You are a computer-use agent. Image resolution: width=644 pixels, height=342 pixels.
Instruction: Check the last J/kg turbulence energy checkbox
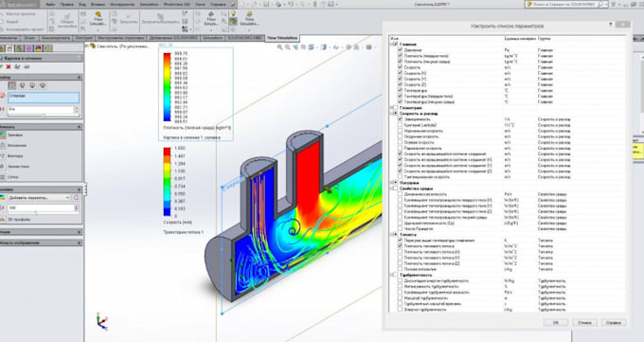400,309
